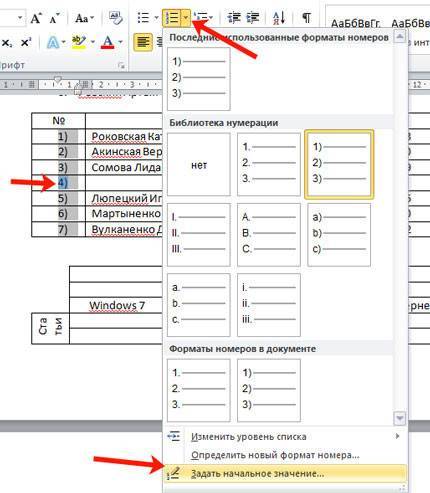Select the i. ii. iii. lowercase Roman format

click(269, 305)
